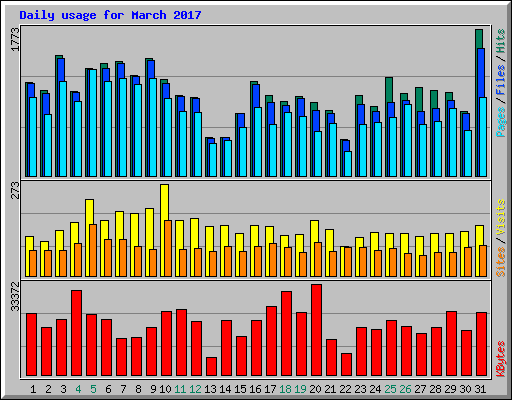Click the 273 visits axis label
This screenshot has width=512, height=400.
point(15,190)
